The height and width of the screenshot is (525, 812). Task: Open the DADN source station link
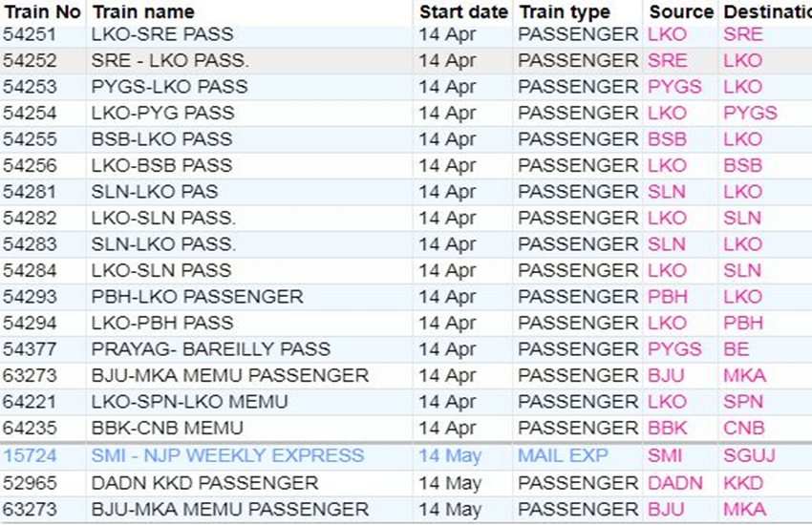point(674,483)
